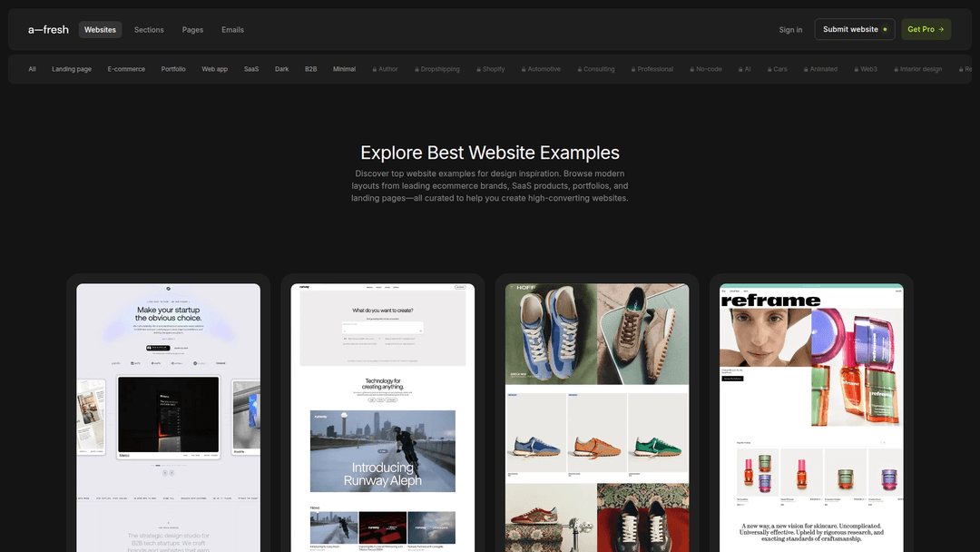Click the a—fresh logo

(48, 29)
